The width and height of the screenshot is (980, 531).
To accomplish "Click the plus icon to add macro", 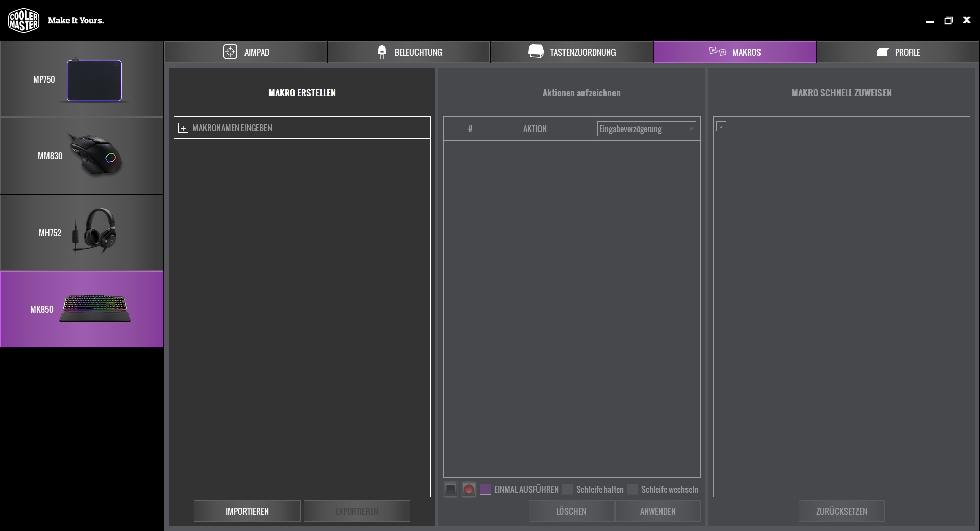I will (x=183, y=128).
